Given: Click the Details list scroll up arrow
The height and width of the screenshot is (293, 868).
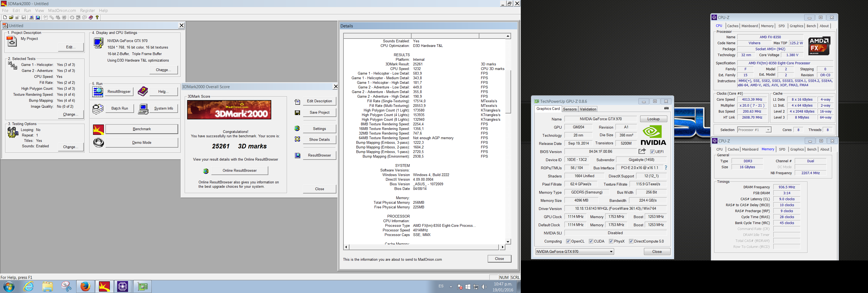Looking at the screenshot, I should pos(508,36).
